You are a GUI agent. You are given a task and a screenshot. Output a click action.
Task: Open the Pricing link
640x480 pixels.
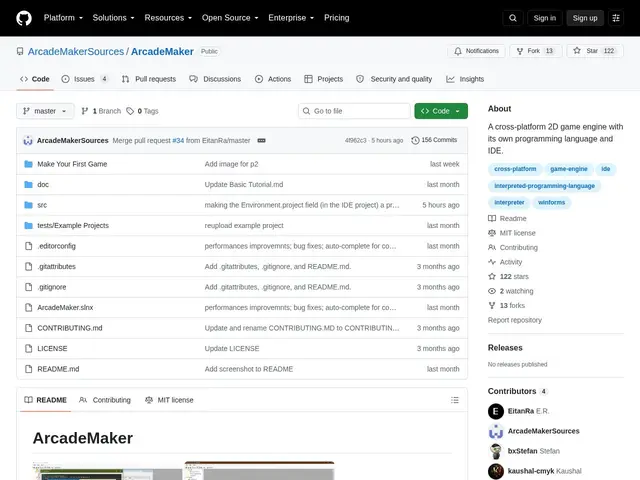coord(337,18)
